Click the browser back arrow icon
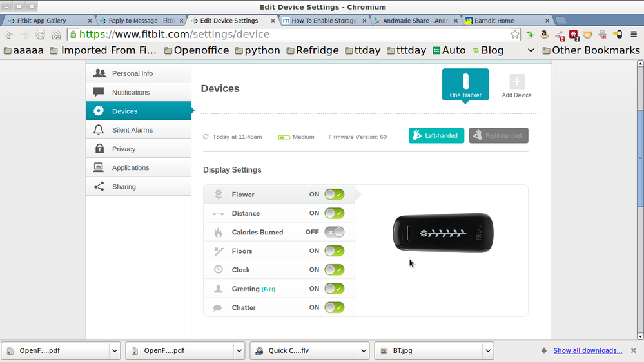 pos(9,35)
